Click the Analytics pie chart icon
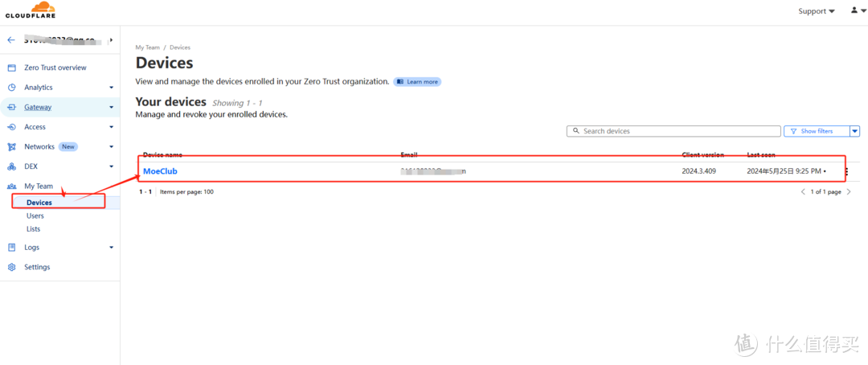 pyautogui.click(x=11, y=88)
